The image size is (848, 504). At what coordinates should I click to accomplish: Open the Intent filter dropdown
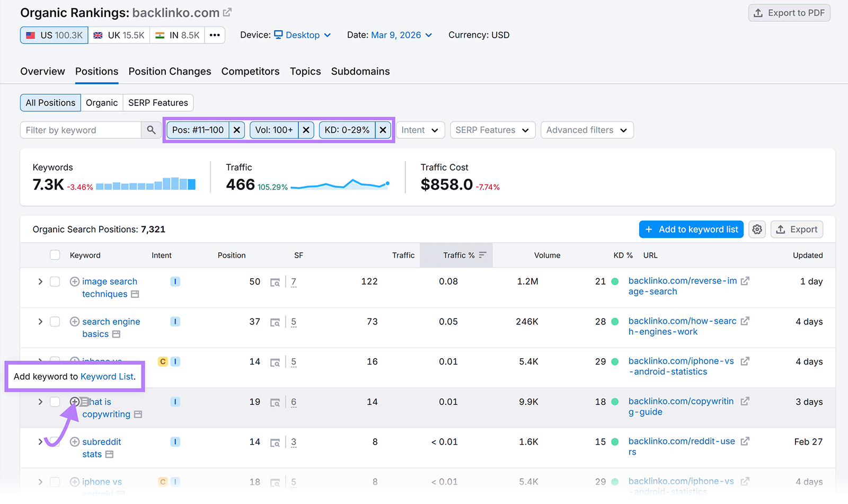pos(420,130)
